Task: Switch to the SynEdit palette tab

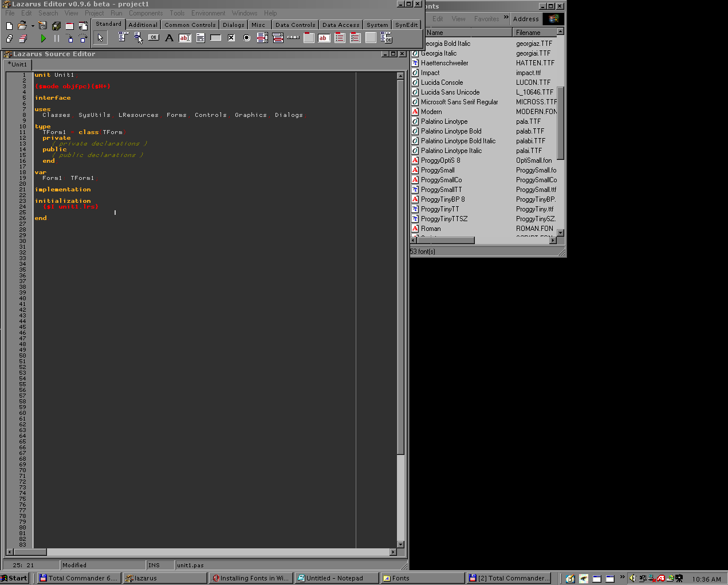Action: point(406,25)
